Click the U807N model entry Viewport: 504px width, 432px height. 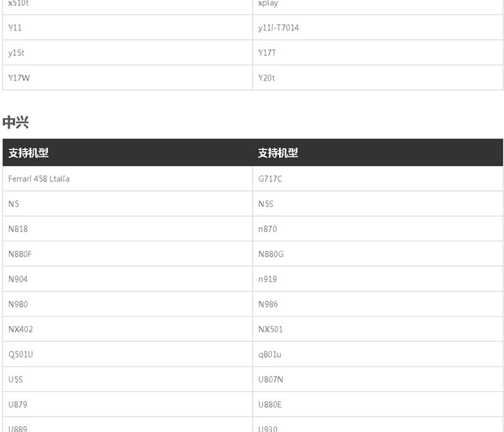click(x=271, y=379)
